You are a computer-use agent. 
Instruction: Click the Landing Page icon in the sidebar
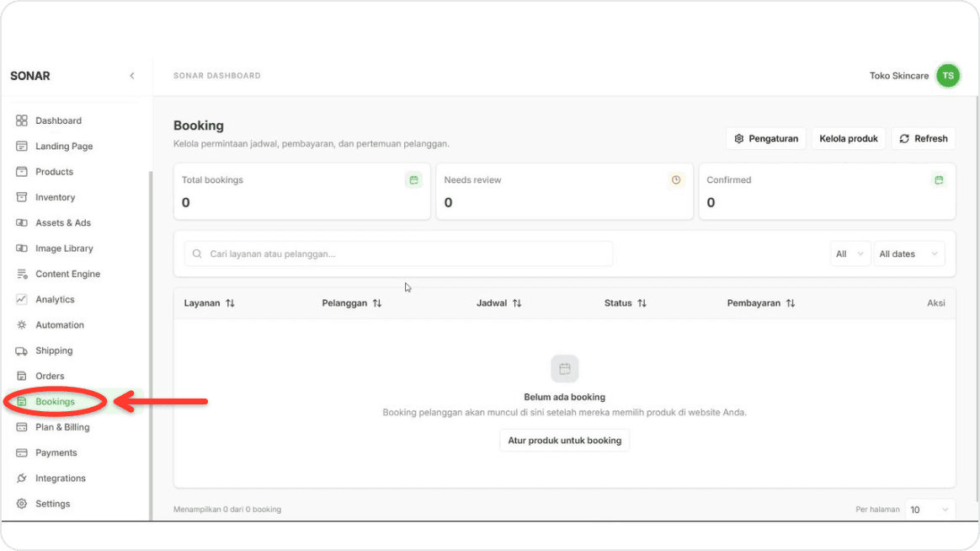(22, 146)
